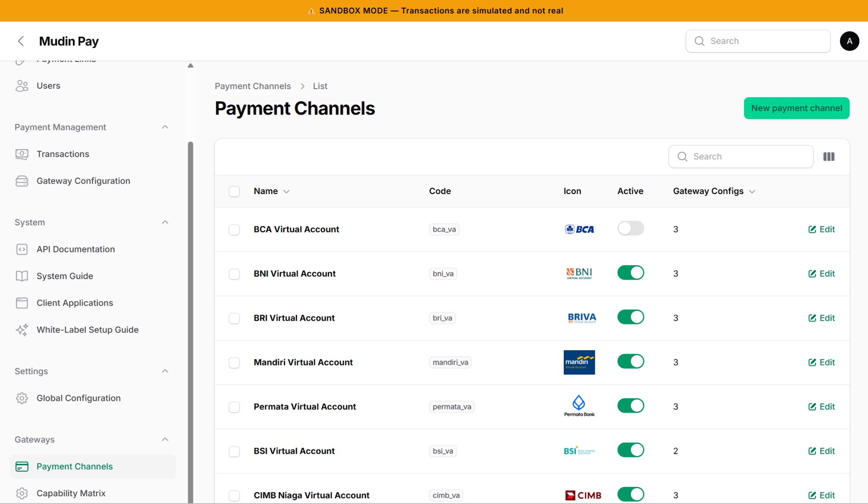The height and width of the screenshot is (504, 868).
Task: Open the API Documentation icon
Action: (22, 249)
